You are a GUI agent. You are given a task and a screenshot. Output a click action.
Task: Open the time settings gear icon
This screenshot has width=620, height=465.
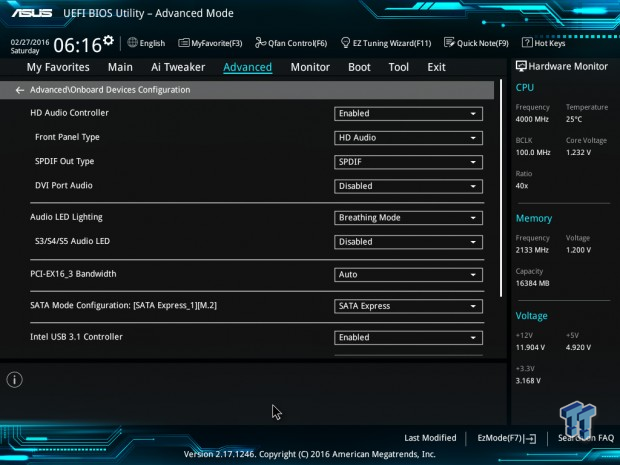tap(108, 40)
